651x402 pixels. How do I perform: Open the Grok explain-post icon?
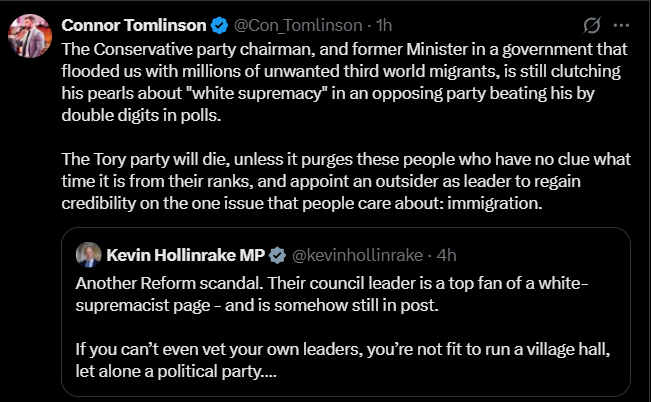pyautogui.click(x=591, y=24)
